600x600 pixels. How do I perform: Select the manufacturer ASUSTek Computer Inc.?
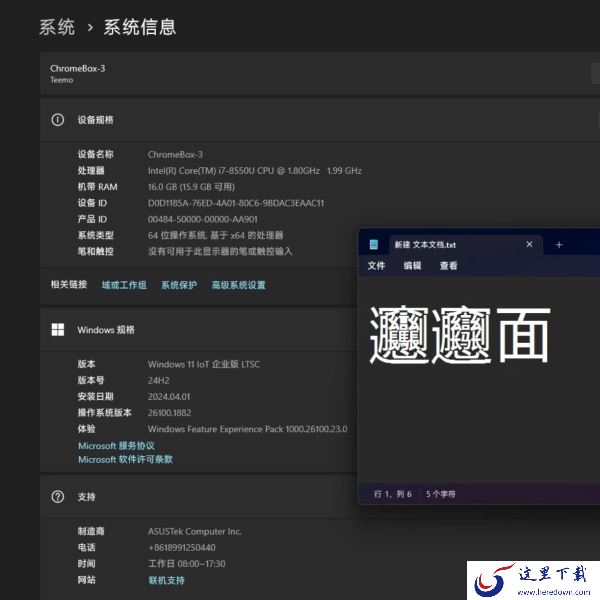click(x=195, y=532)
